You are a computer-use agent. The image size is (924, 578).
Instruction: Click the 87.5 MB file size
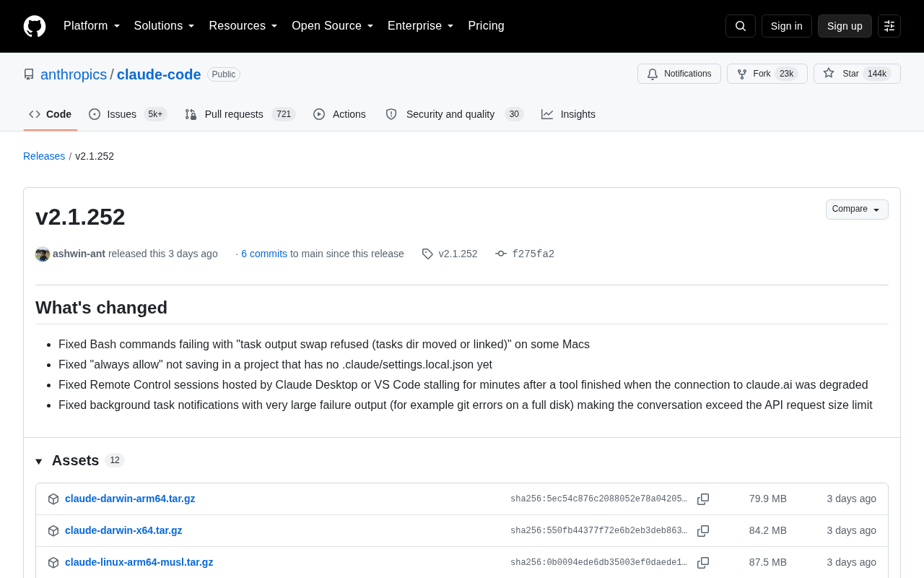click(768, 562)
